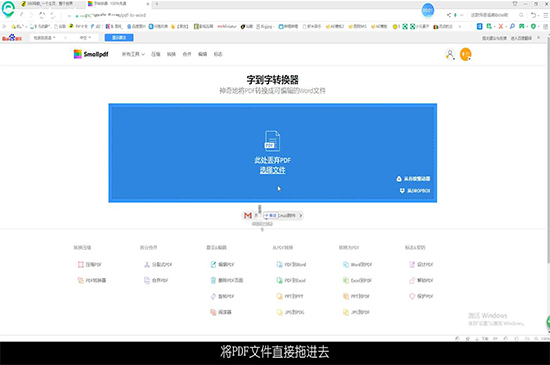The image size is (550, 365).
Task: Open the white user account icon in header
Action: [450, 54]
